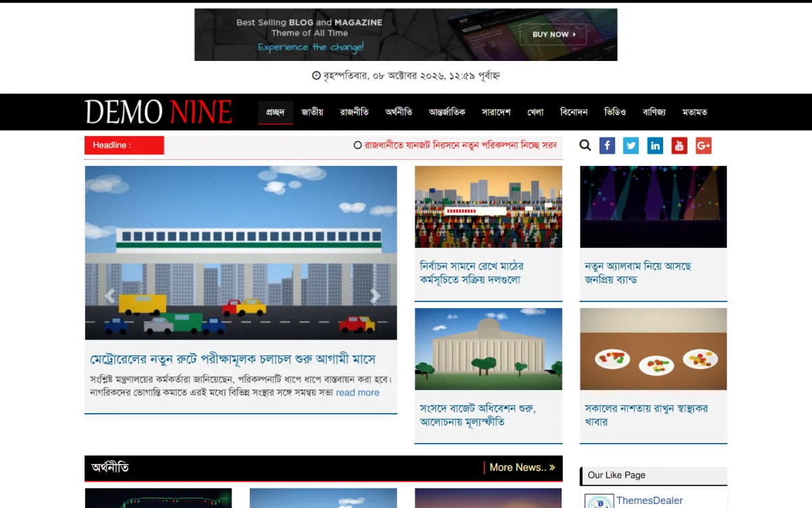This screenshot has height=508, width=812.
Task: Click the Our Like Page heading
Action: coord(616,475)
